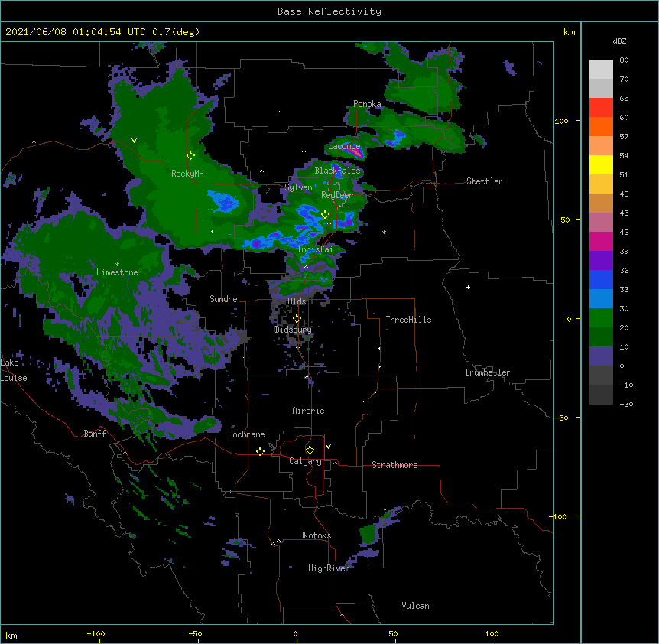Click the Base_Reflectivity title text
This screenshot has height=644, width=659.
329,11
